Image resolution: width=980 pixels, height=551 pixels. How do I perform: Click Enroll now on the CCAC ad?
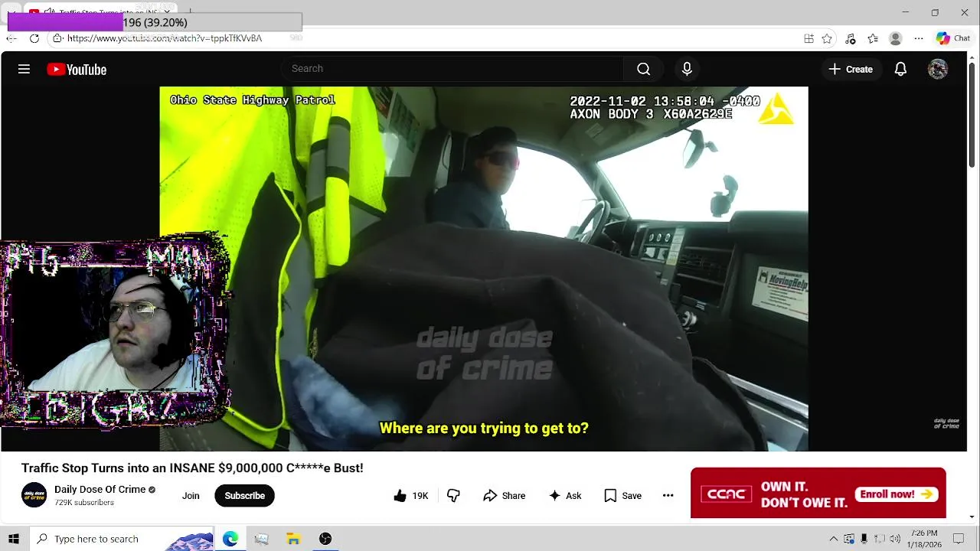pyautogui.click(x=897, y=494)
